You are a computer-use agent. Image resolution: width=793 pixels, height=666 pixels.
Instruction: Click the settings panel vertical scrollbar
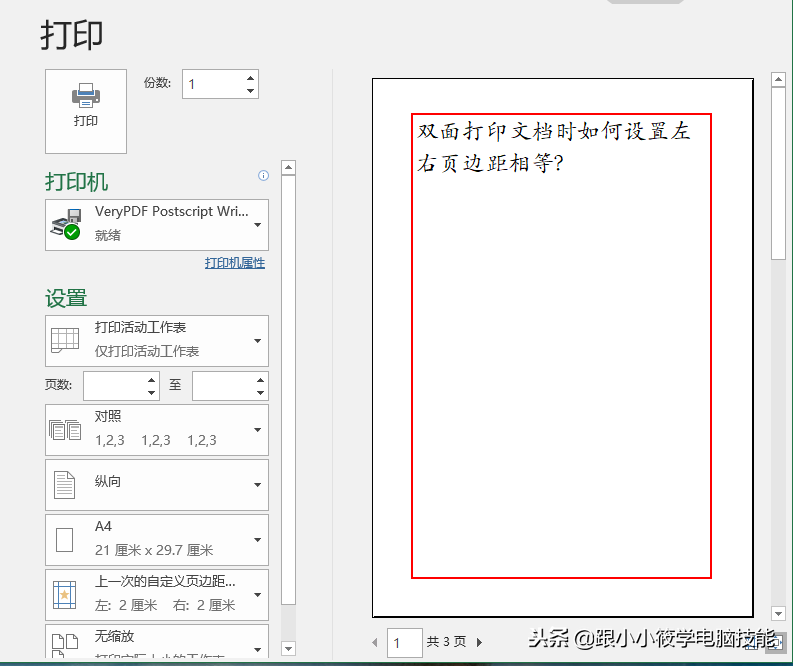point(288,400)
